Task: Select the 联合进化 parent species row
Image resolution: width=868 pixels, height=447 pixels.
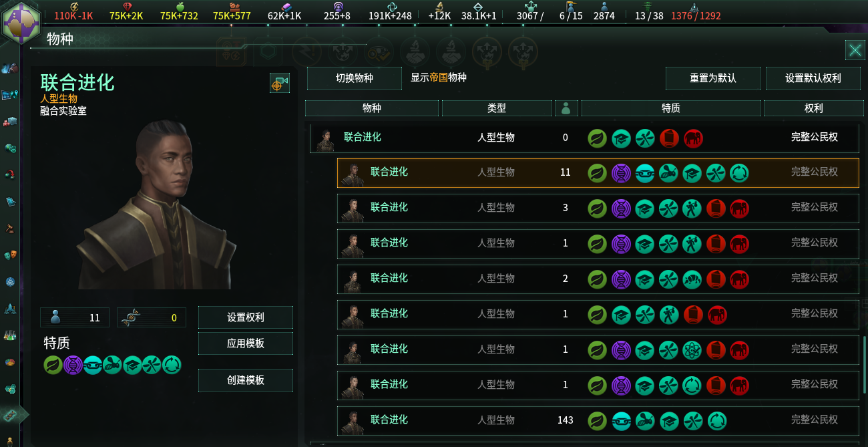Action: 585,137
